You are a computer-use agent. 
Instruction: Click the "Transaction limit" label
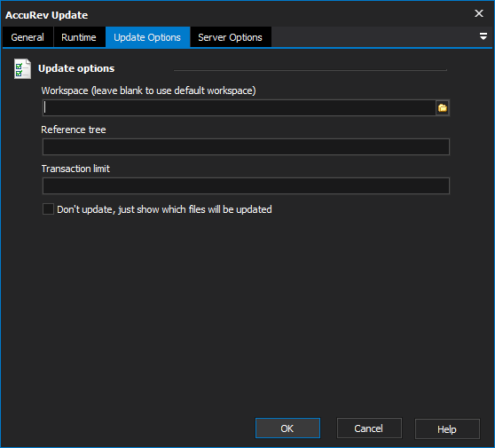(75, 169)
